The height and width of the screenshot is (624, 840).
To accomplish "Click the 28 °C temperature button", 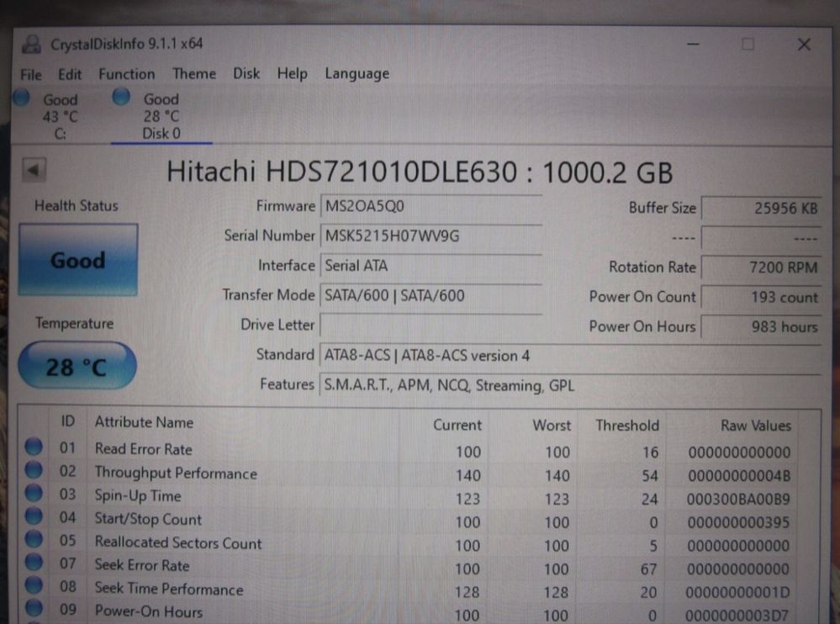I will point(77,366).
